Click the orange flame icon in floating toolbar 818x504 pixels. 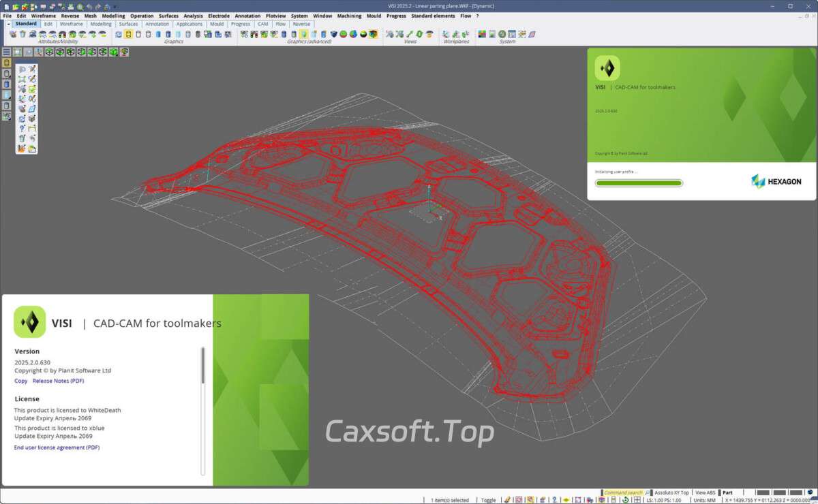point(22,148)
